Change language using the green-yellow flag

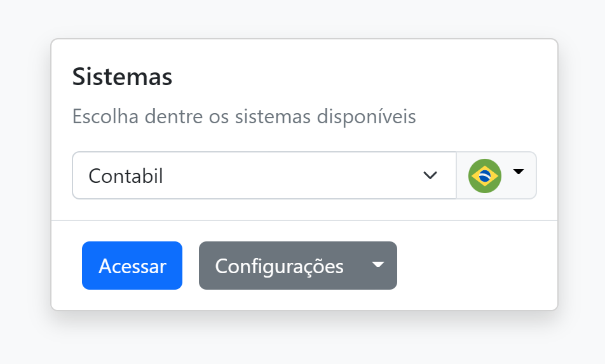pos(485,175)
